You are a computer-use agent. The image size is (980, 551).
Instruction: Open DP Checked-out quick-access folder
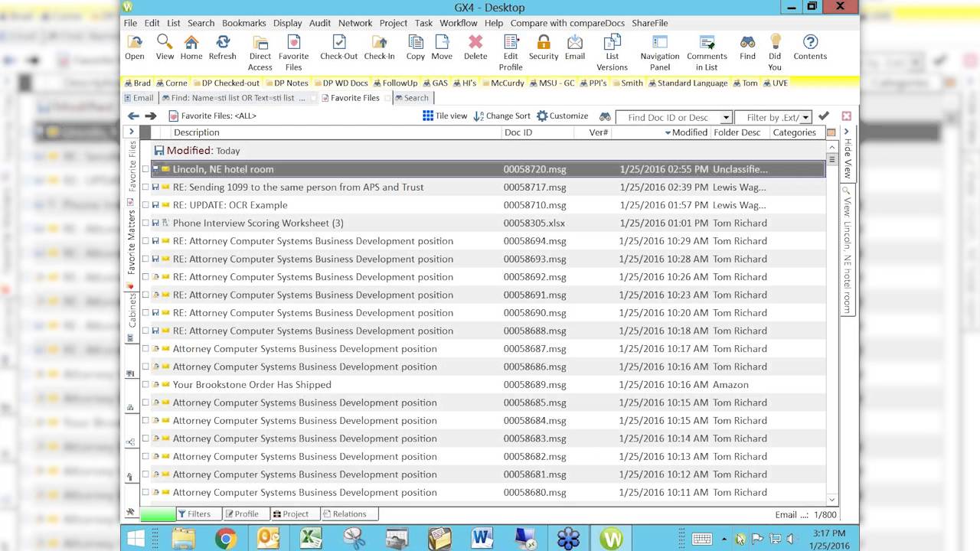[x=226, y=83]
